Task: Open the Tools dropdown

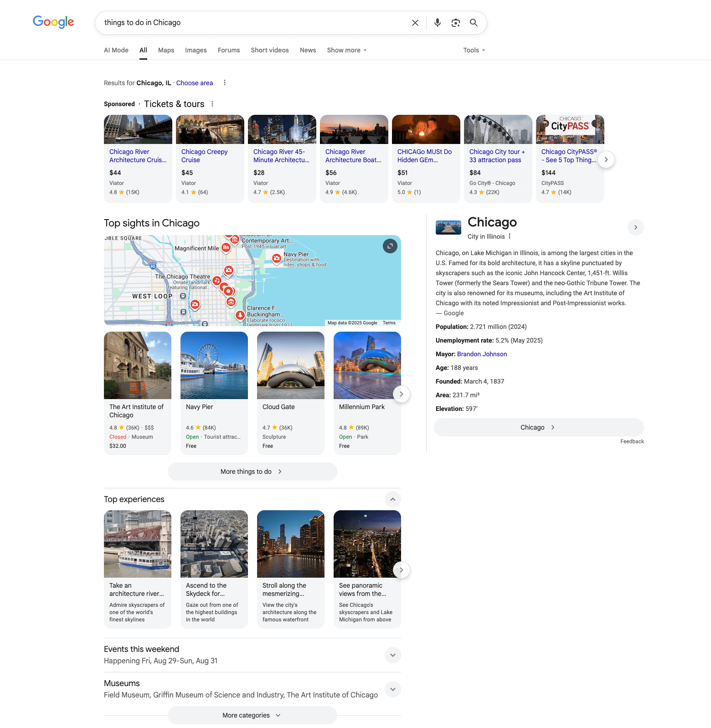Action: [x=474, y=50]
